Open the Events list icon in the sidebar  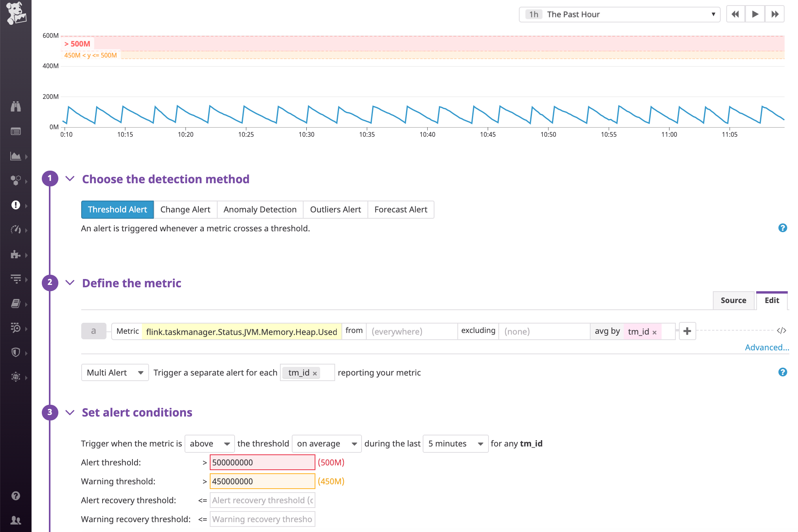point(16,131)
